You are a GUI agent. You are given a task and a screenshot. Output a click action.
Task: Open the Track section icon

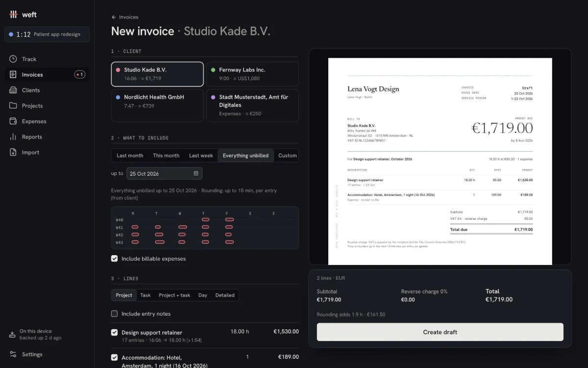(13, 59)
